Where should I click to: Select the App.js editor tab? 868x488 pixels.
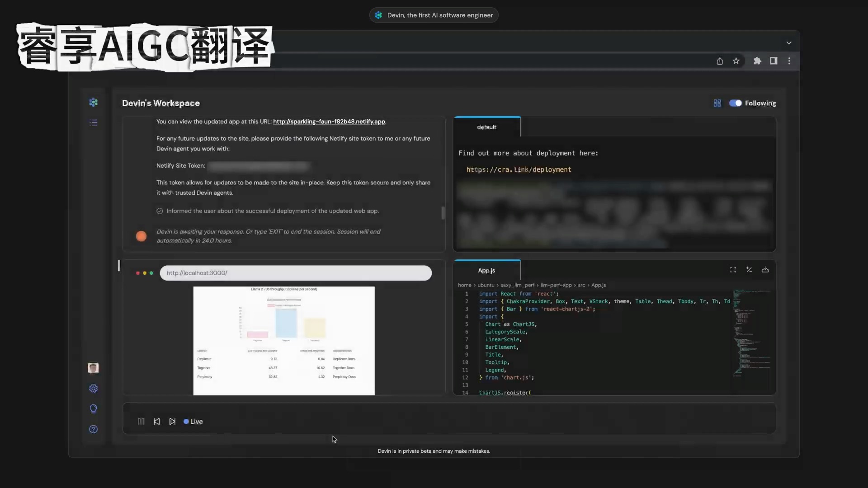[487, 270]
